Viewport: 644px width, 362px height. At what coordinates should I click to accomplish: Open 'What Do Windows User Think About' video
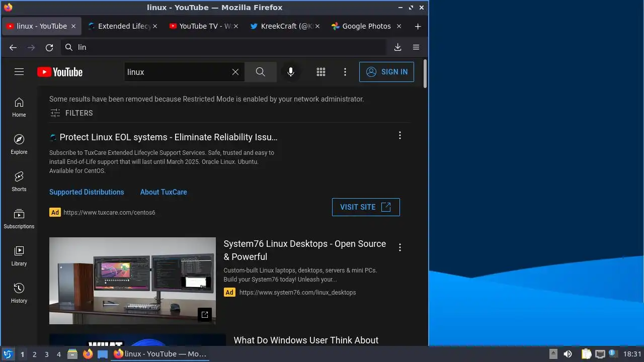(306, 340)
